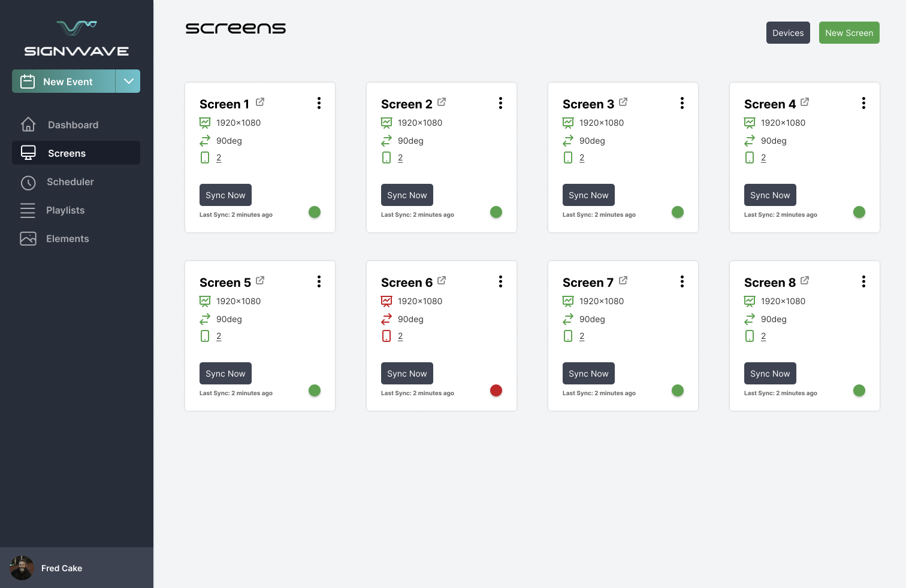Open the three-dot menu for Screen 2
The height and width of the screenshot is (588, 906).
coord(500,103)
